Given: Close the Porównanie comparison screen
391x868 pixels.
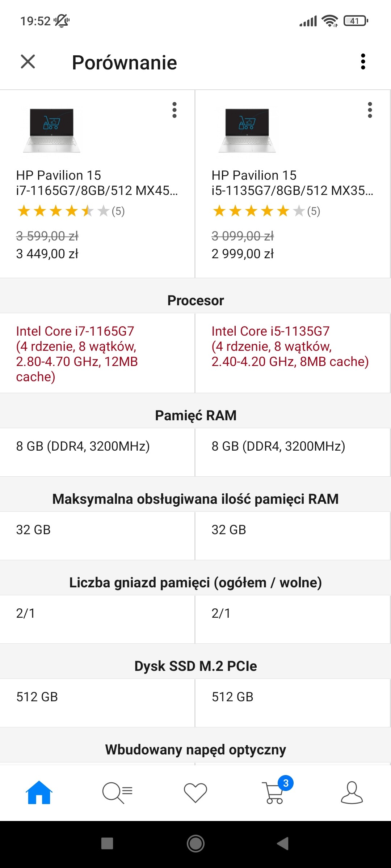Looking at the screenshot, I should click(x=28, y=61).
